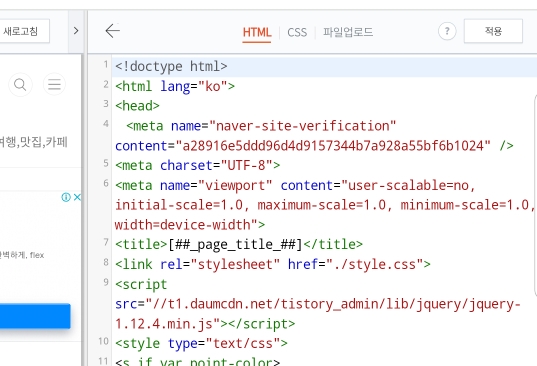Click the <script tag on line 9
This screenshot has height=366, width=537.
pyautogui.click(x=141, y=285)
